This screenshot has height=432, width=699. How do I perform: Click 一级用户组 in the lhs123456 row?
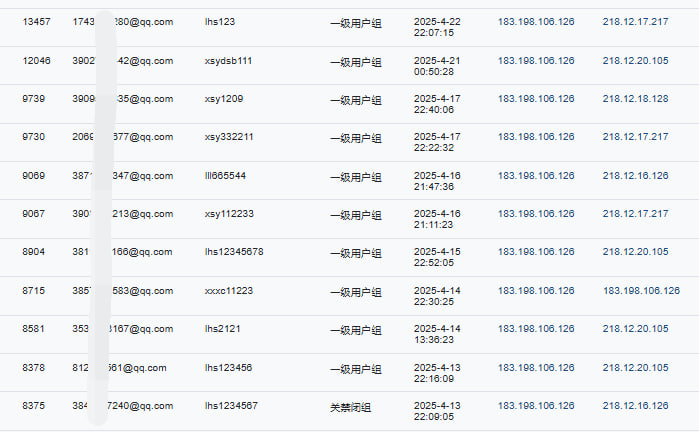coord(356,369)
